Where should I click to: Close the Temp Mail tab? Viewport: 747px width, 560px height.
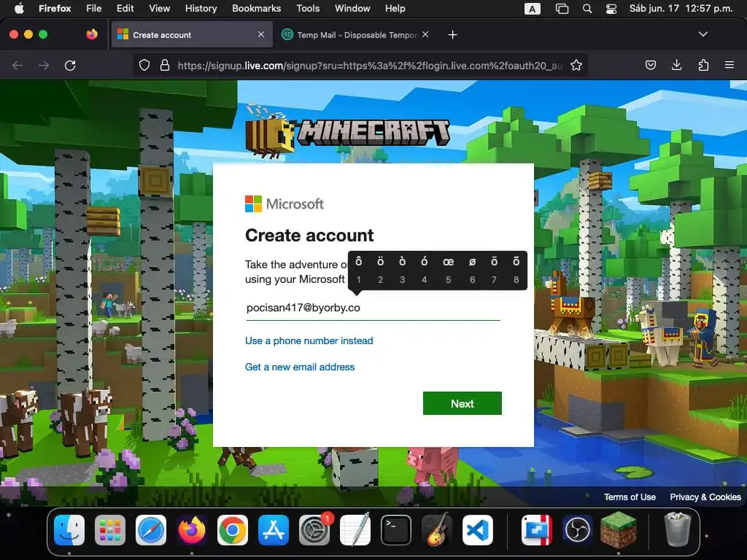tap(425, 34)
